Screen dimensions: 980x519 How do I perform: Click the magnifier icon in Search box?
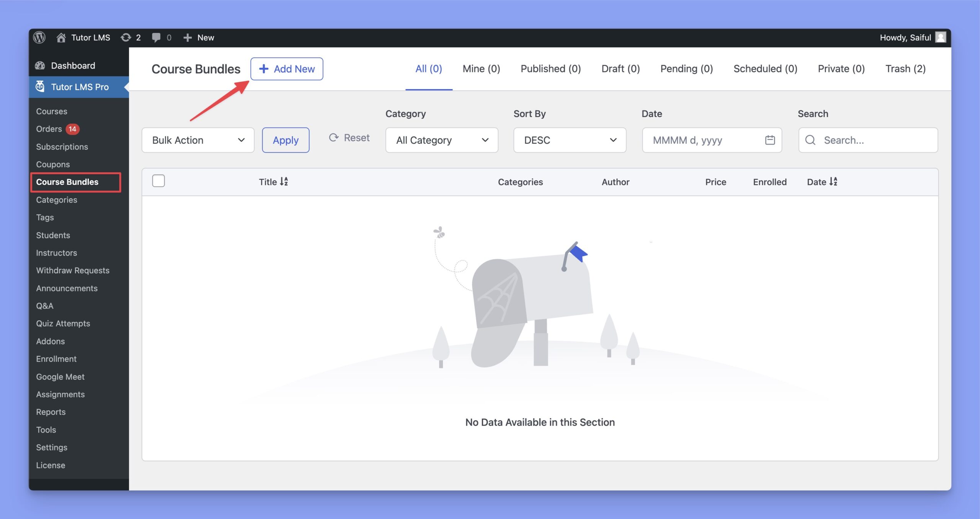pyautogui.click(x=810, y=140)
